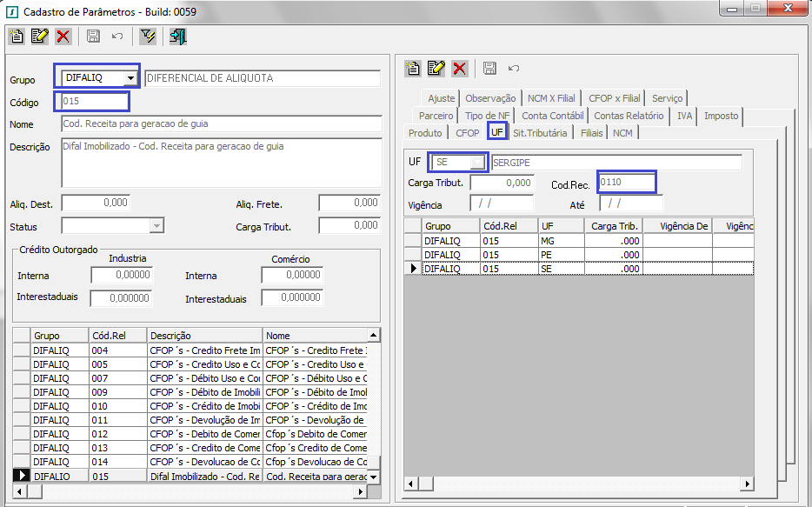This screenshot has width=812, height=507.
Task: Expand the Status dropdown
Action: [x=156, y=226]
